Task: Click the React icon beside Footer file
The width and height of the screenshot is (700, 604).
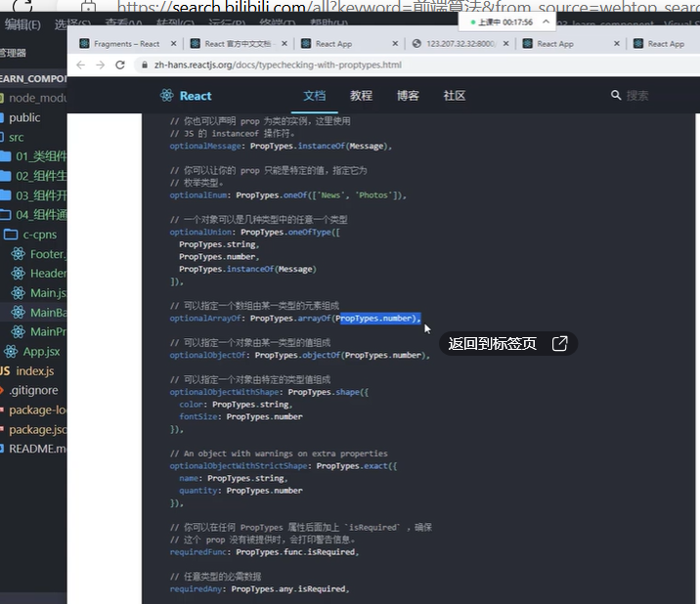Action: click(19, 254)
